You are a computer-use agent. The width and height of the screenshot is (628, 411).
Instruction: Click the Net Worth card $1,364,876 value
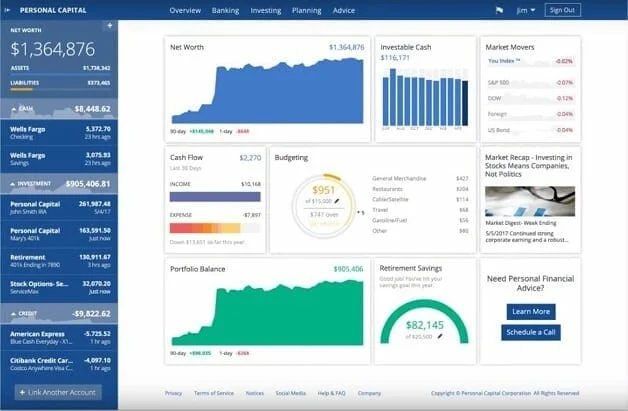(x=347, y=47)
